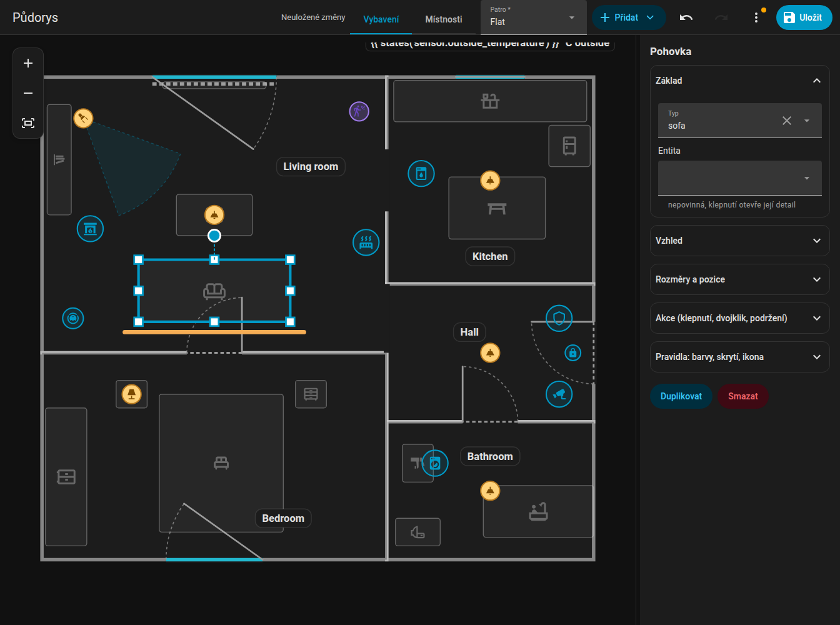The width and height of the screenshot is (840, 625).
Task: Select the flashlight spotlight icon in living room
Action: pos(83,118)
